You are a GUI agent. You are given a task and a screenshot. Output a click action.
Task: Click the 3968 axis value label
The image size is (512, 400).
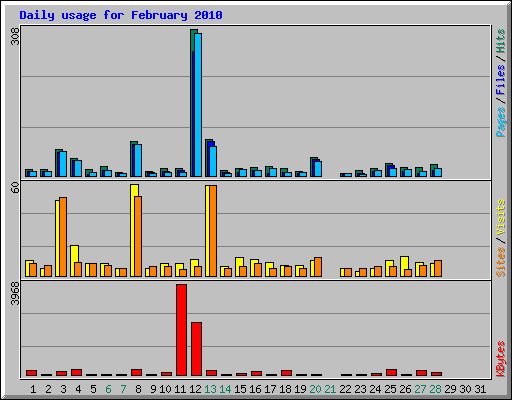click(15, 294)
